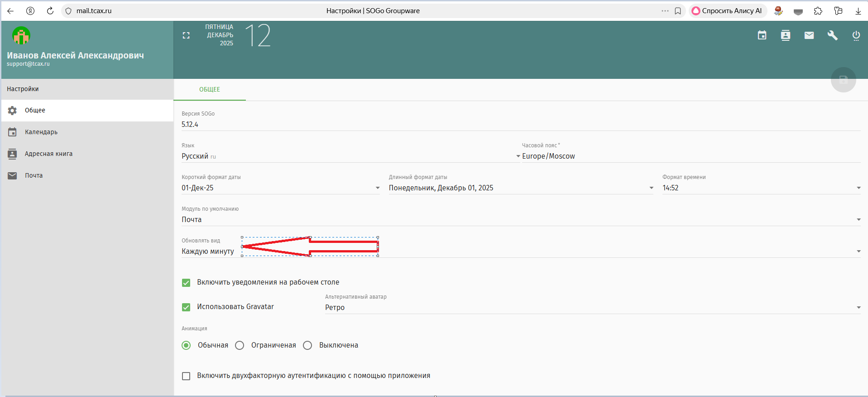This screenshot has height=397, width=868.
Task: Disable desktop notifications checkbox
Action: [x=186, y=283]
